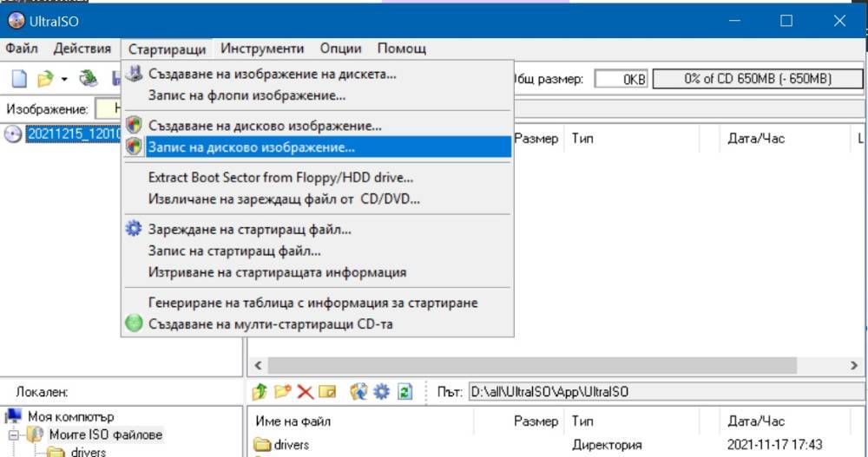The height and width of the screenshot is (457, 868).
Task: Select the 20211215_1201 image tree node
Action: [x=73, y=134]
